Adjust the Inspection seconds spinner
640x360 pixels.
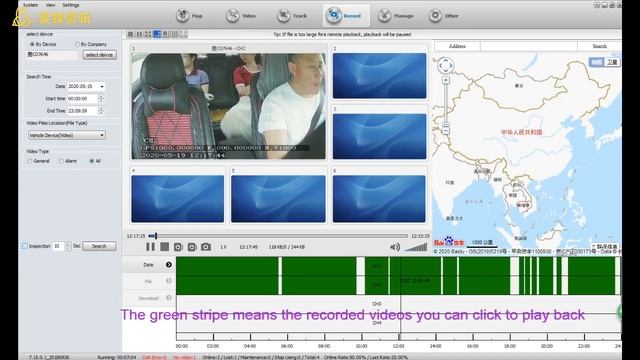pyautogui.click(x=68, y=246)
